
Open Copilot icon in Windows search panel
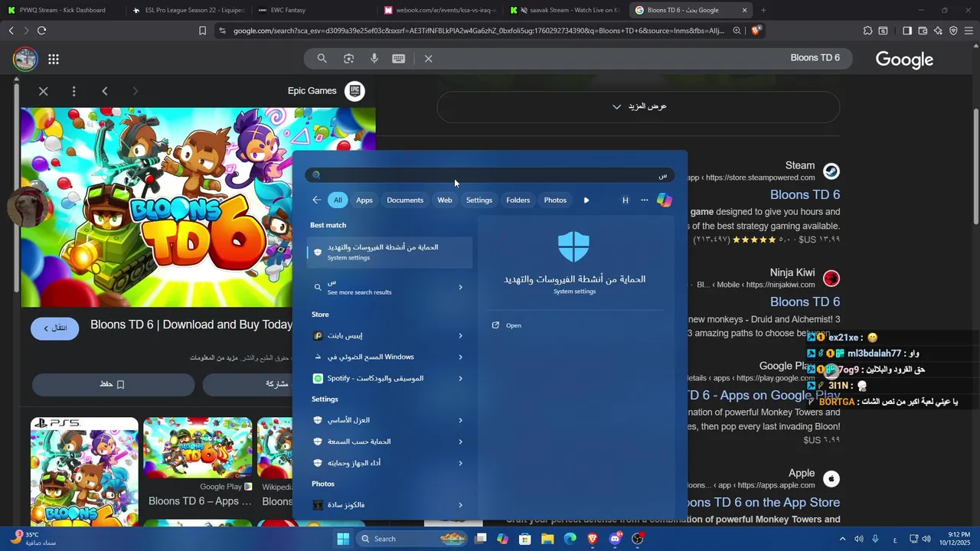665,200
